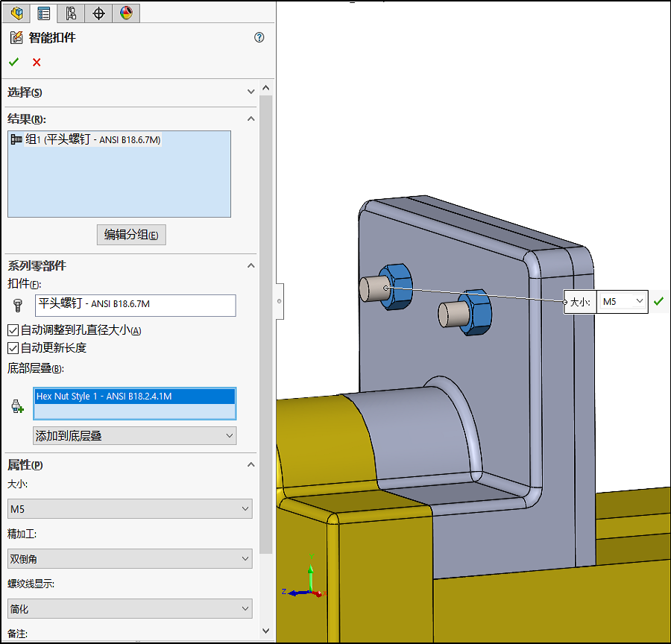This screenshot has height=644, width=671.
Task: Cancel Smart Fasteners with the red X
Action: (x=37, y=62)
